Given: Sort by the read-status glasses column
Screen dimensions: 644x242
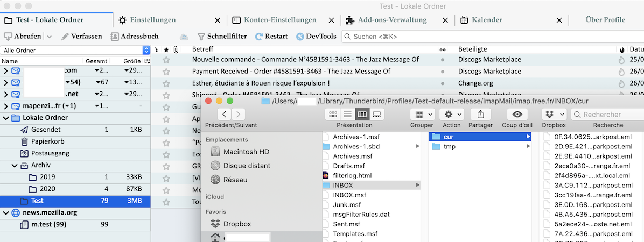Looking at the screenshot, I should coord(442,49).
